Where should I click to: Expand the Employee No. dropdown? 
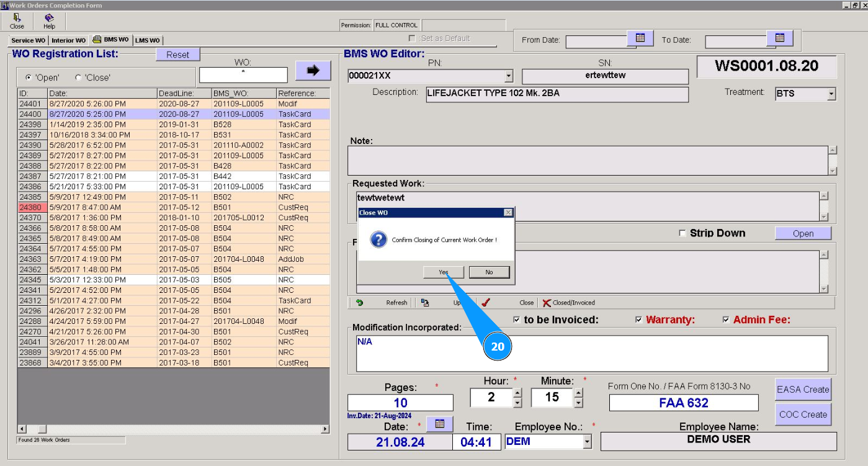coord(587,442)
